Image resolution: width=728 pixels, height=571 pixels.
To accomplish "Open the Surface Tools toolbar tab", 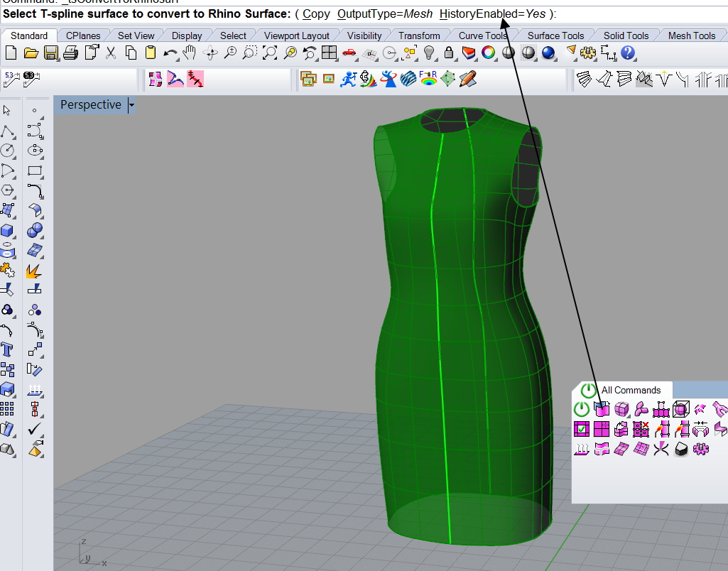I will tap(555, 36).
